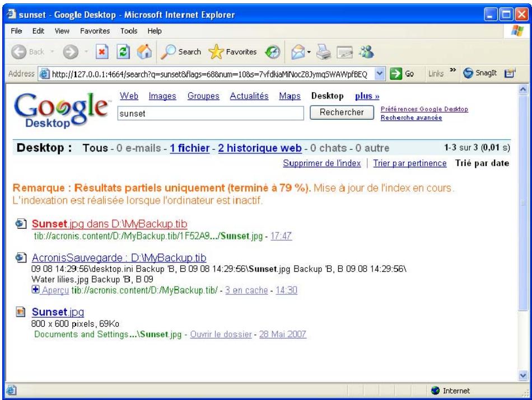Switch to Images search
532x400 pixels.
click(162, 96)
